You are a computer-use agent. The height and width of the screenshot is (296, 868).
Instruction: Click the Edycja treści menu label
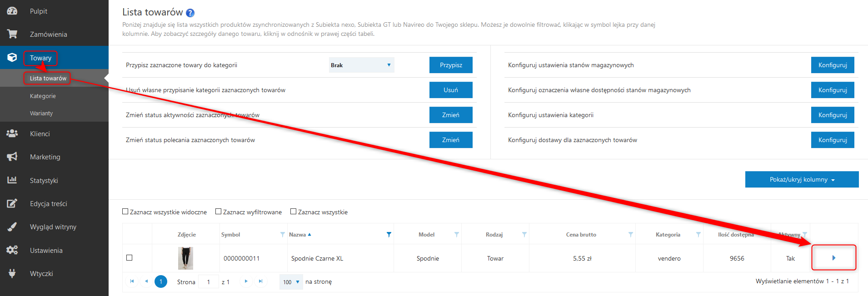tap(49, 204)
